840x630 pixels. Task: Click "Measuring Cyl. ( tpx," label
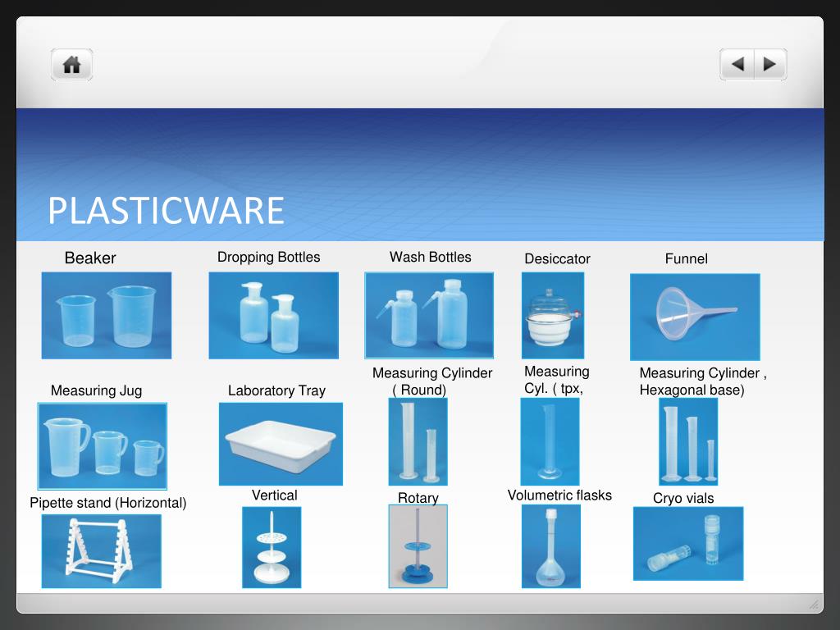click(557, 380)
